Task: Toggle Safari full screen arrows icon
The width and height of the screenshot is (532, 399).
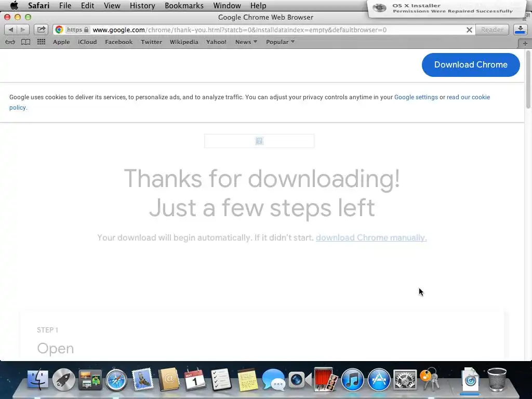Action: (x=527, y=17)
